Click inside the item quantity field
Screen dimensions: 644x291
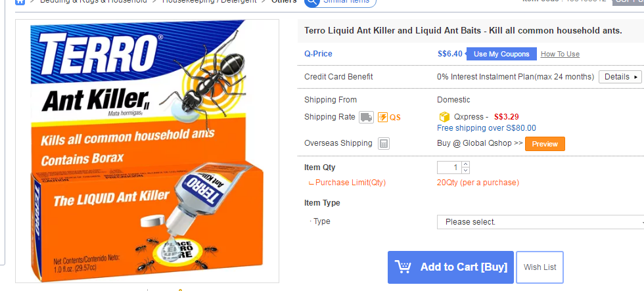click(449, 168)
